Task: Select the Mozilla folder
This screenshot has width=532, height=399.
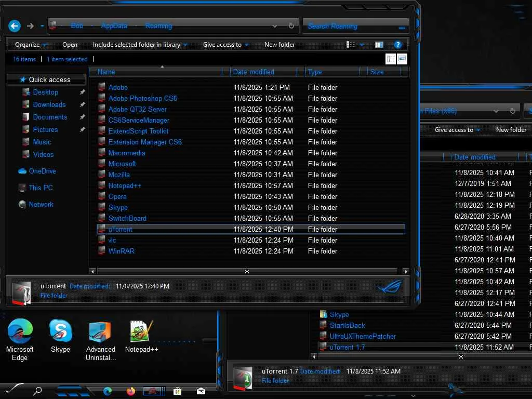Action: pos(119,175)
